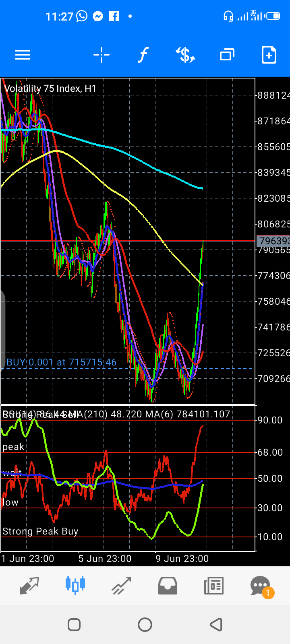Image resolution: width=290 pixels, height=644 pixels.
Task: Tap the BUY 0.001 at 715715.46 order label
Action: [62, 362]
